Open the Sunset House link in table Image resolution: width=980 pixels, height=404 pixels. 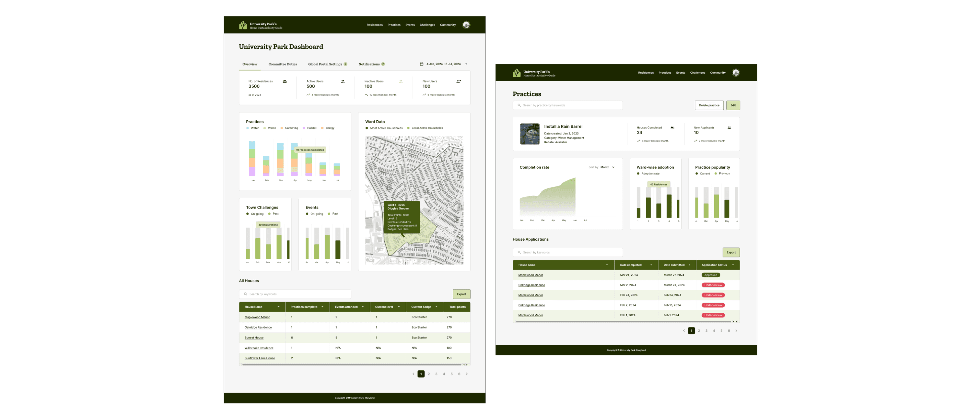tap(254, 338)
